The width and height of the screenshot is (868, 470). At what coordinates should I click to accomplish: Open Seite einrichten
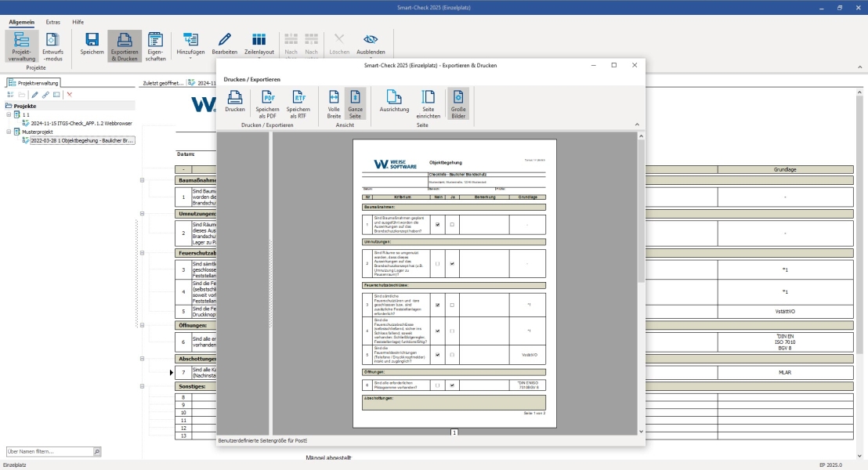click(428, 103)
